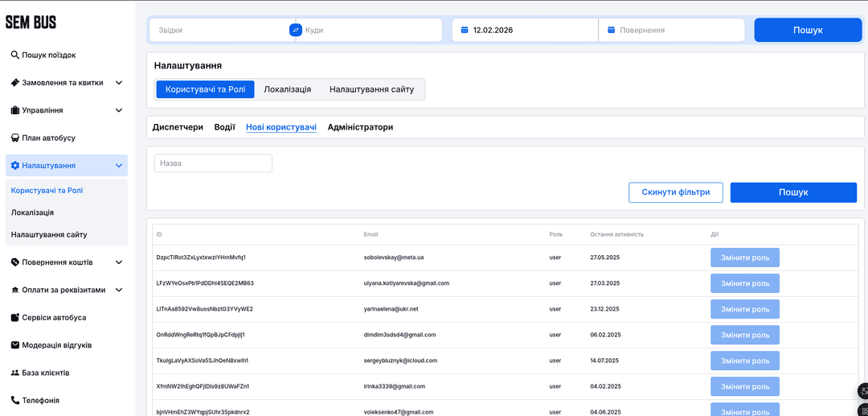Click the bus icon for bus plan
This screenshot has height=416, width=868.
coord(14,138)
